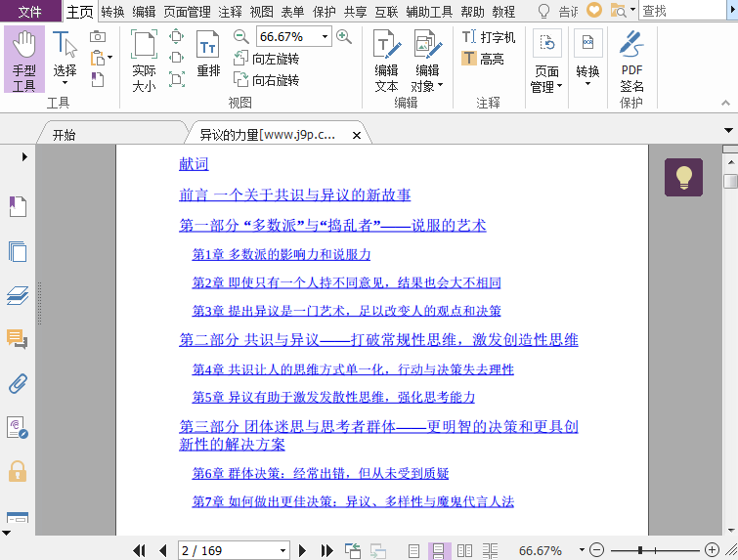This screenshot has width=738, height=560.
Task: Close the 异议的力量 document tab
Action: click(356, 136)
